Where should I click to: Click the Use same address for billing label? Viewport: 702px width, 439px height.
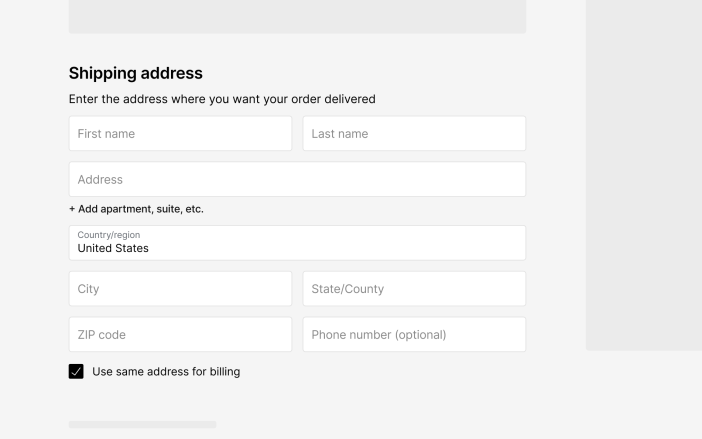tap(166, 372)
